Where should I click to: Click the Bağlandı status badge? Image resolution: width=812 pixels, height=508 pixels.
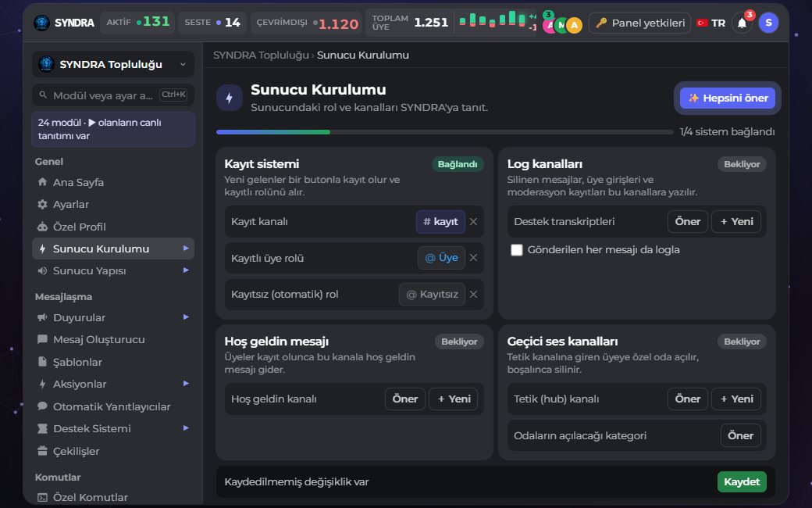tap(458, 164)
